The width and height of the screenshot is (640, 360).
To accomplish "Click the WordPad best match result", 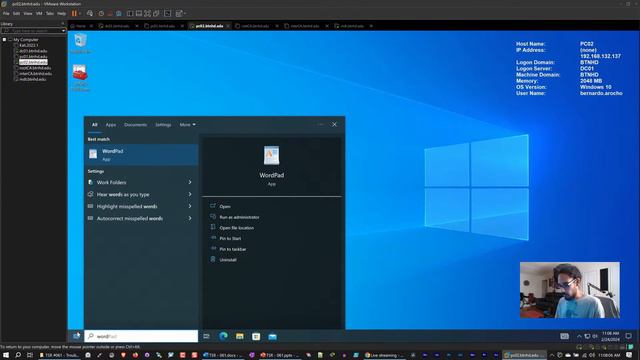I will (141, 155).
